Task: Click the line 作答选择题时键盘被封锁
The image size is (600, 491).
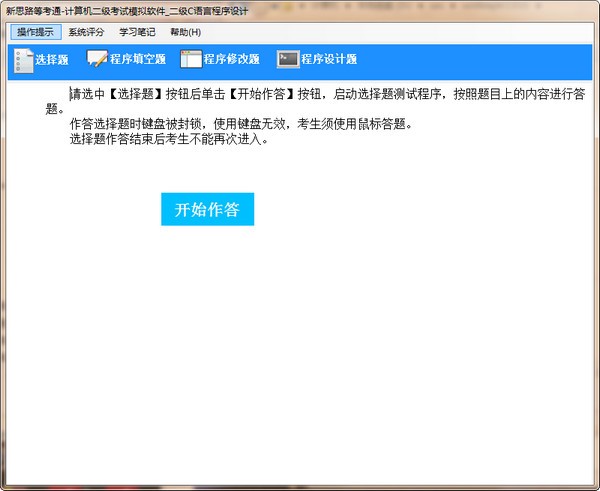Action: tap(241, 124)
